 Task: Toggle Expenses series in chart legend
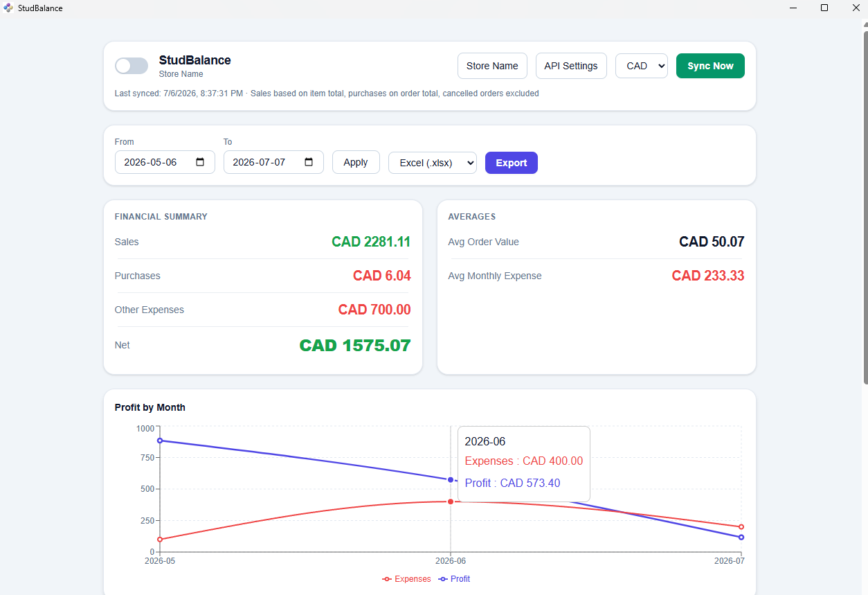pos(406,579)
